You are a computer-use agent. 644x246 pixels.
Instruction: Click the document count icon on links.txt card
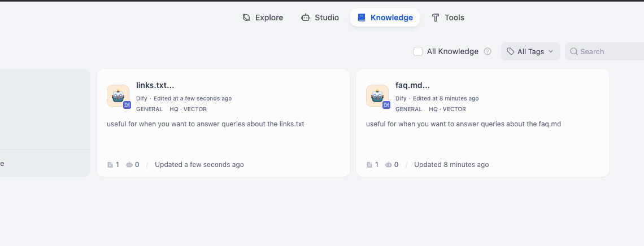tap(110, 165)
